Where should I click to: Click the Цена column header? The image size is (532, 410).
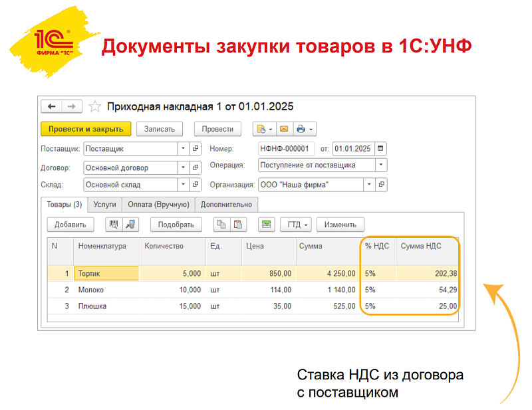(x=269, y=251)
